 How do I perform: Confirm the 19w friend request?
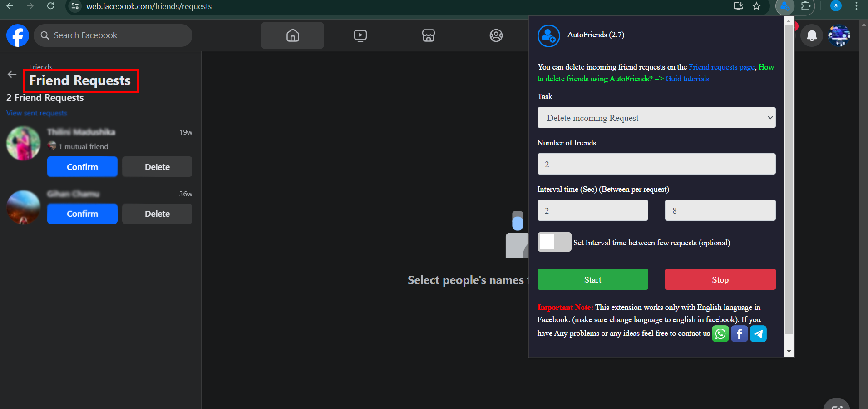(x=82, y=167)
